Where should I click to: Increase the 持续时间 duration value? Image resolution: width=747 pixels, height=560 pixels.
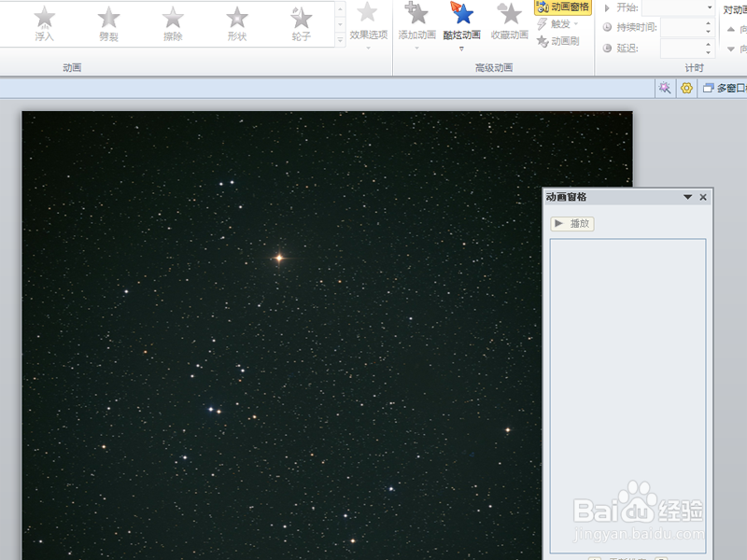[x=709, y=22]
